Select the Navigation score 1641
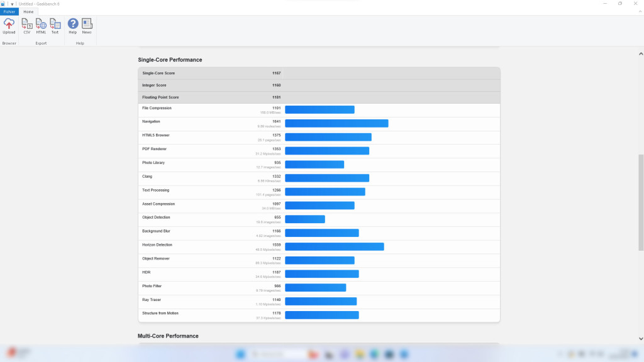The height and width of the screenshot is (362, 644). pos(277,121)
